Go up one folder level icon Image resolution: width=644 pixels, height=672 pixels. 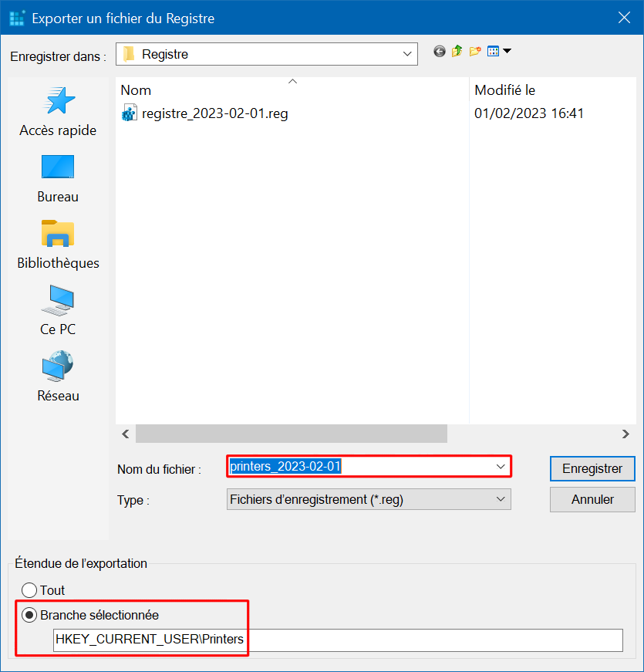pos(457,52)
